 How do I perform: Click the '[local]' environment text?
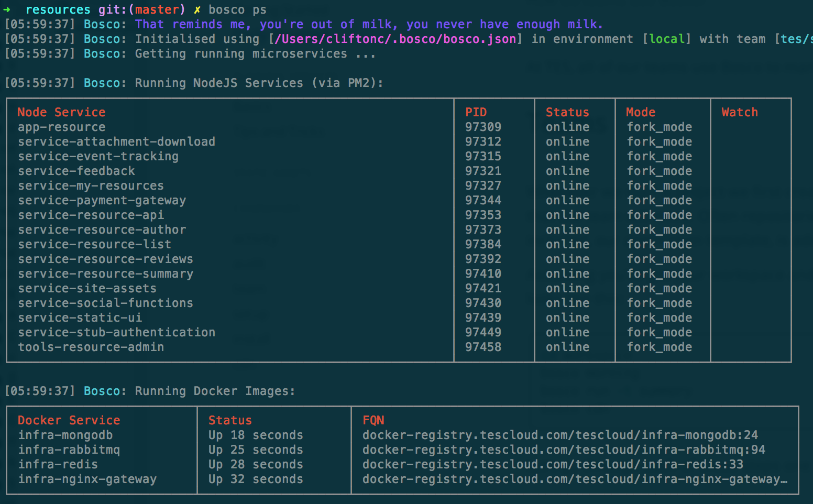pyautogui.click(x=667, y=39)
